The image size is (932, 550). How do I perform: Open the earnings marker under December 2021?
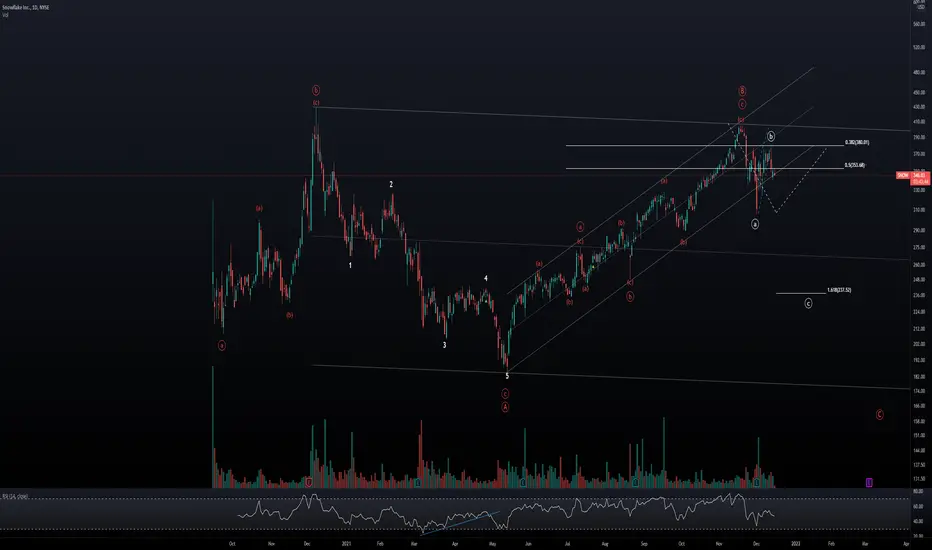coord(757,483)
